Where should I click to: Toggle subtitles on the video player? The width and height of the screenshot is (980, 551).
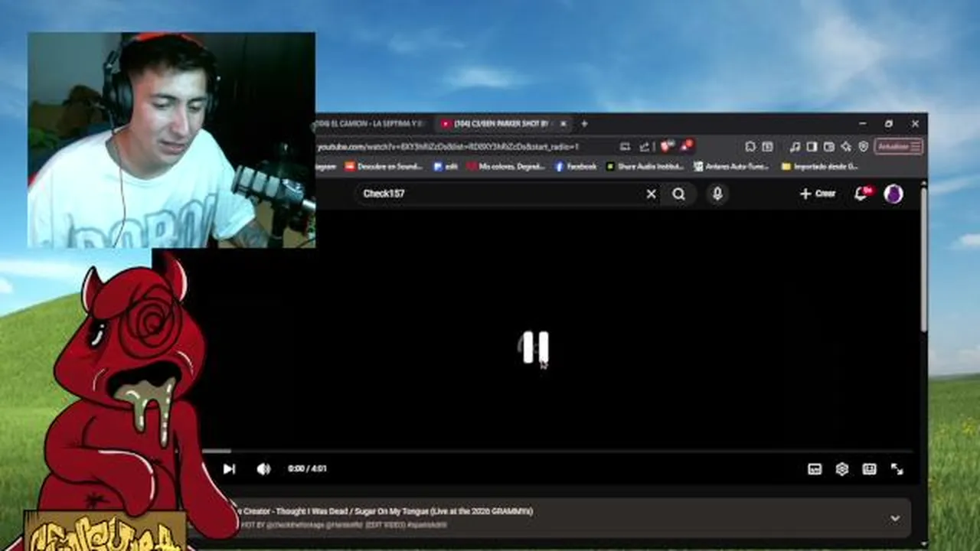[x=815, y=469]
